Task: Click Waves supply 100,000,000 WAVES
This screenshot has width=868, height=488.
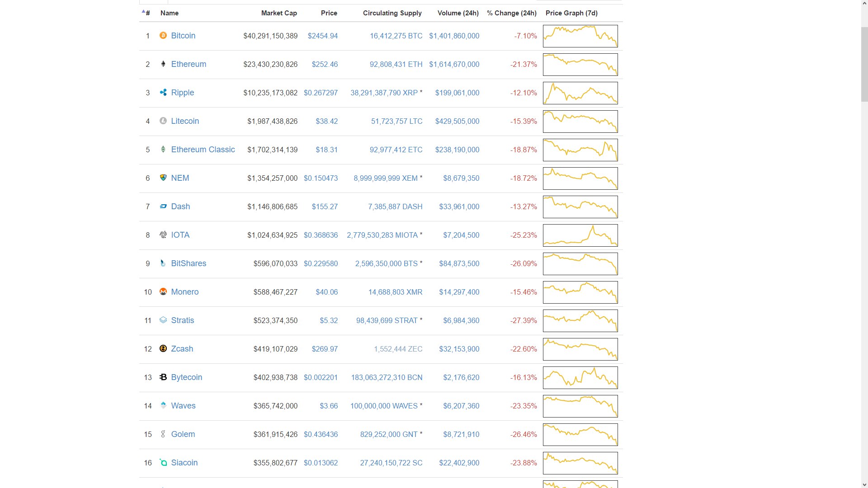Action: click(x=384, y=406)
